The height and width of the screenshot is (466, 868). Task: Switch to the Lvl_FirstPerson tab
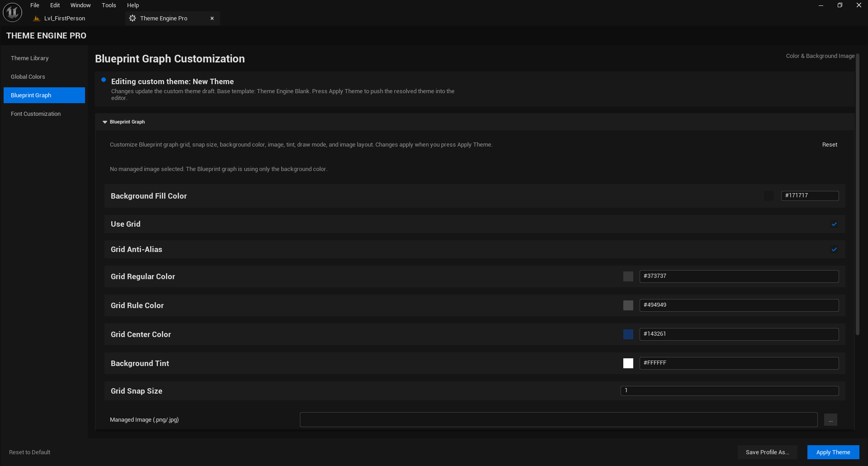[65, 19]
